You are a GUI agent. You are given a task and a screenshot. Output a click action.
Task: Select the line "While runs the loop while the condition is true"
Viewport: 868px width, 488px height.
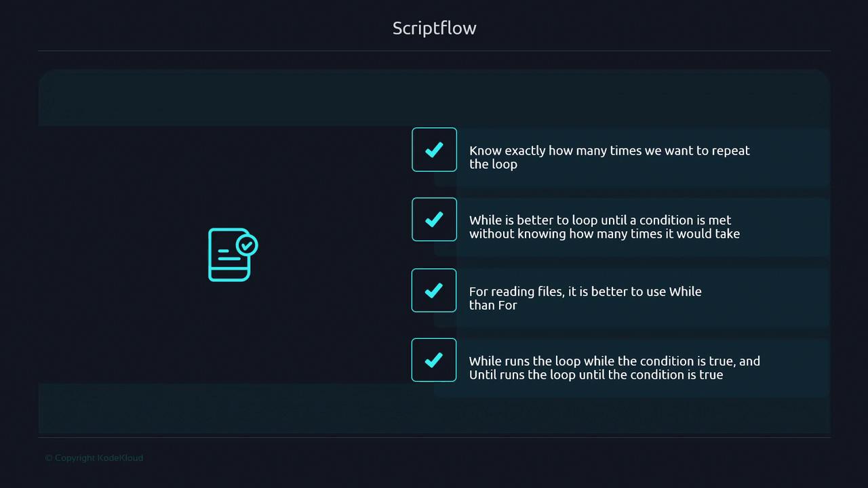click(614, 361)
